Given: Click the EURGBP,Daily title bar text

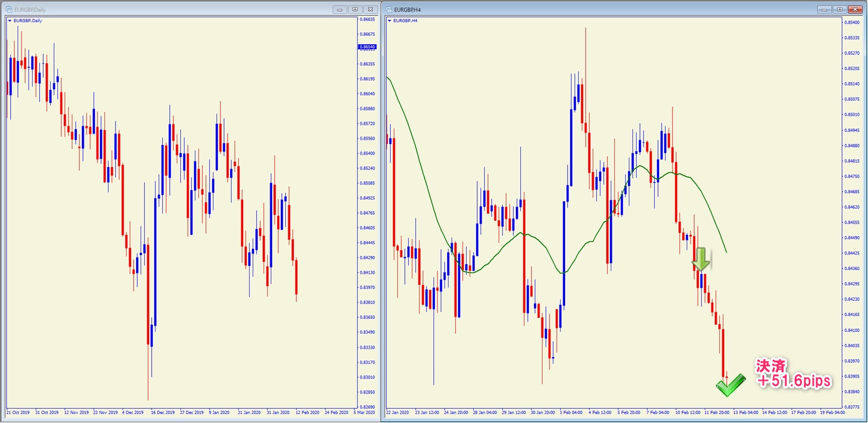Looking at the screenshot, I should pyautogui.click(x=30, y=10).
